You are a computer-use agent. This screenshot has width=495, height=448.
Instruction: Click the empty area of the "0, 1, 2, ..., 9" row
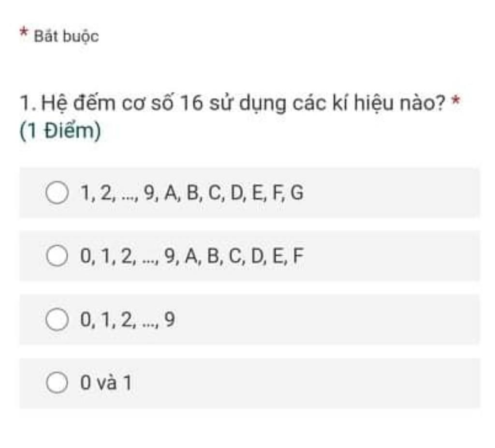[x=325, y=319]
